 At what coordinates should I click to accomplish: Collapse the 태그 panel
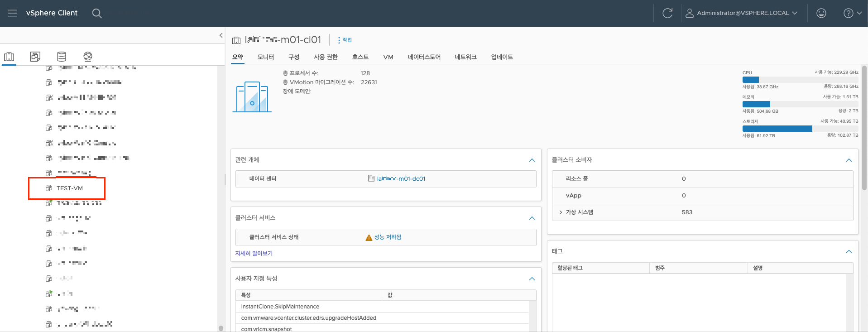[849, 251]
